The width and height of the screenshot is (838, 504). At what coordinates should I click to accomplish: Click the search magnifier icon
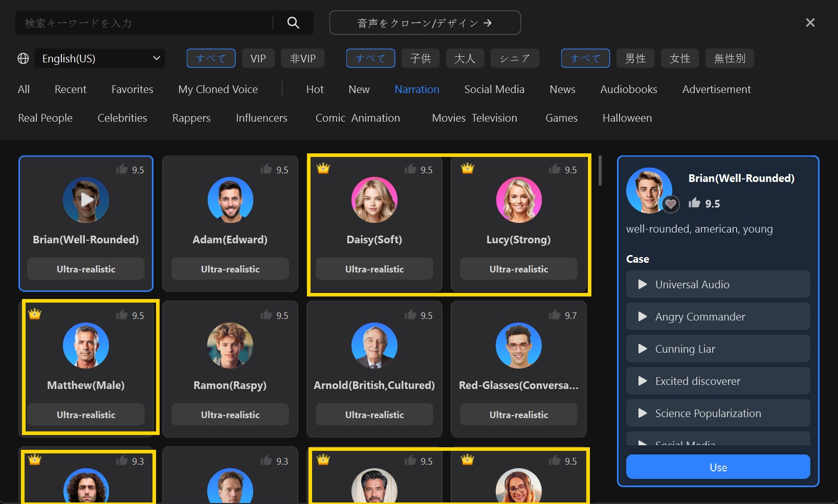pyautogui.click(x=293, y=22)
